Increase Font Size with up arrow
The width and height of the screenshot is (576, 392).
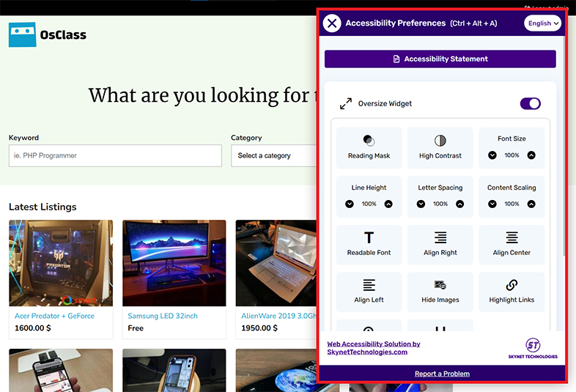pyautogui.click(x=531, y=155)
